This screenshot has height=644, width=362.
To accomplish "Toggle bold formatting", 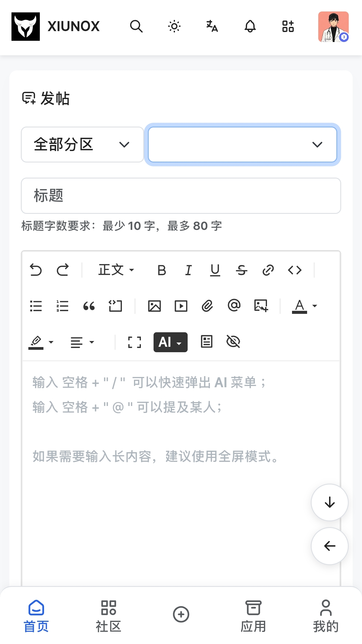I will point(162,270).
